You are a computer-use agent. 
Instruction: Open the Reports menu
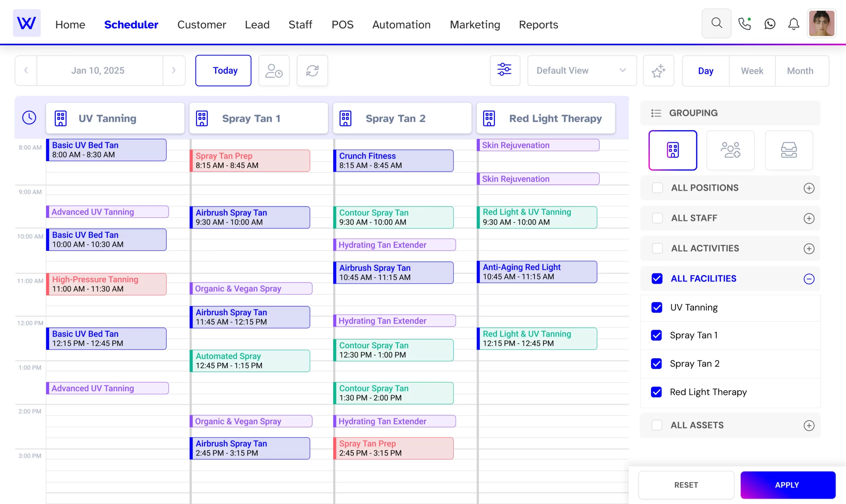click(538, 24)
